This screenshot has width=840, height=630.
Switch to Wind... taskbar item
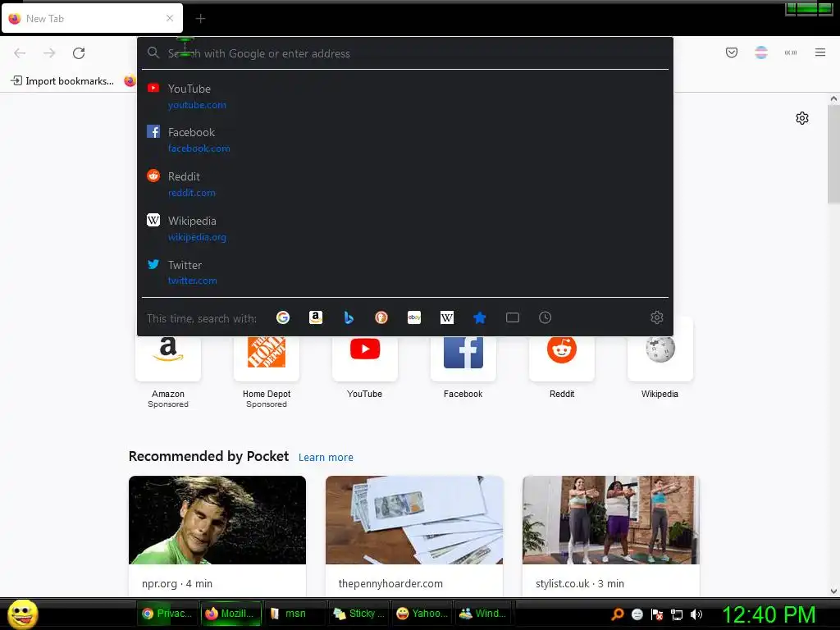(x=484, y=614)
